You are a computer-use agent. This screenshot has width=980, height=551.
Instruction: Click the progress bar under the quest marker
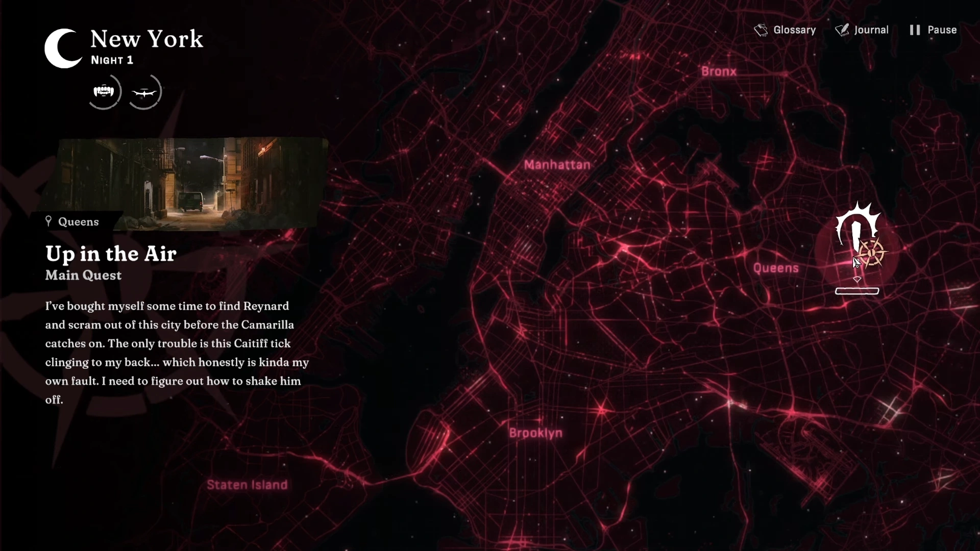click(857, 291)
